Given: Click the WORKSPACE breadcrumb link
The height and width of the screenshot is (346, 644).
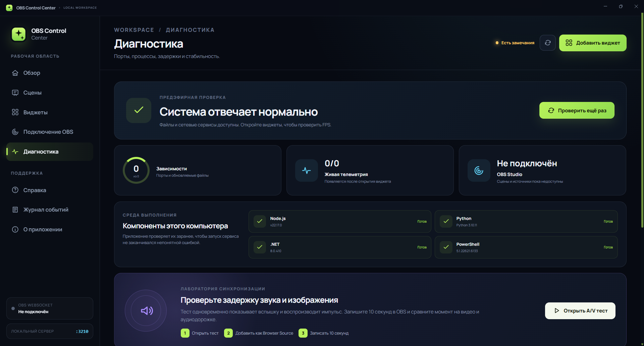Looking at the screenshot, I should (134, 30).
